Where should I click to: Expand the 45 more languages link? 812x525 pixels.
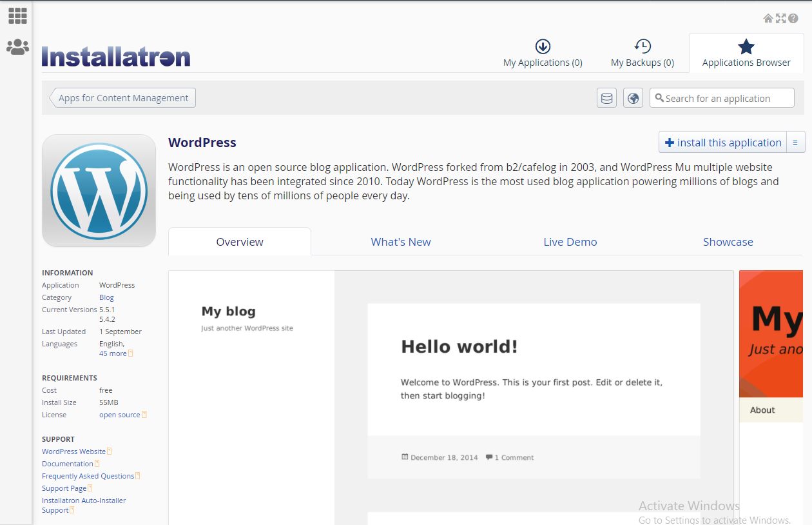pyautogui.click(x=113, y=353)
